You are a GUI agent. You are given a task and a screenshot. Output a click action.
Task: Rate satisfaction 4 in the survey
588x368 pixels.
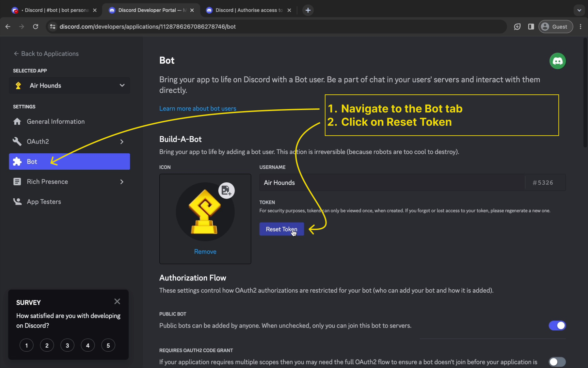point(88,346)
